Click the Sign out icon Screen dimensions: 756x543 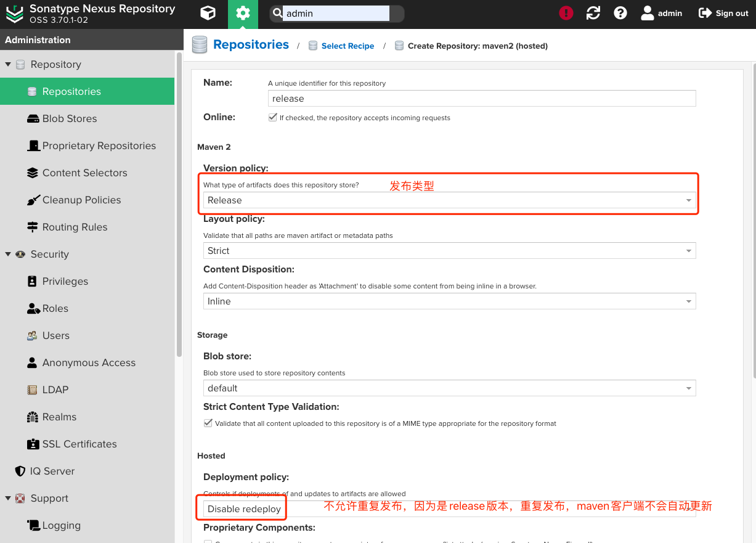[x=705, y=13]
